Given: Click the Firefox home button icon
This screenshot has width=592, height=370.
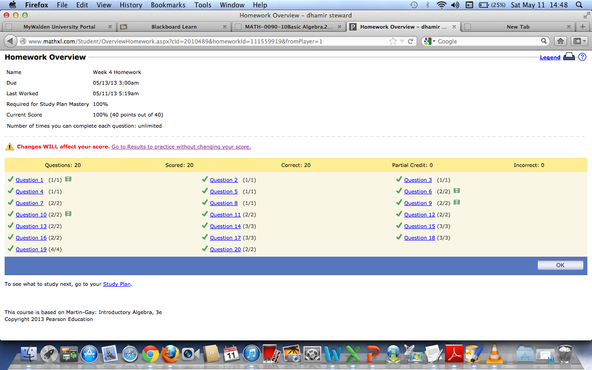Looking at the screenshot, I should [561, 41].
